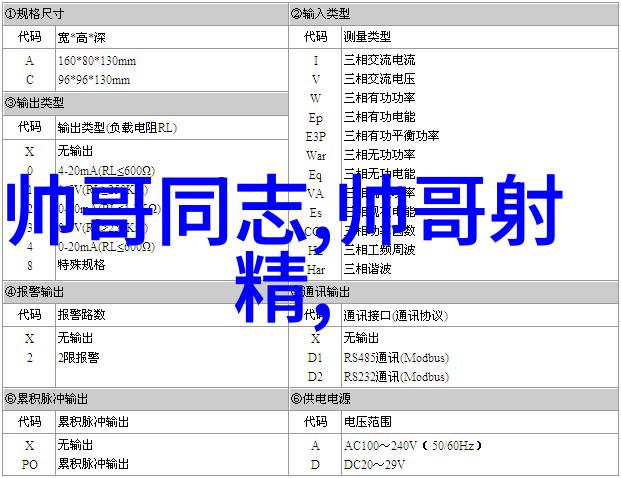Click the '96*96*130mm' size cell
The width and height of the screenshot is (621, 478).
pyautogui.click(x=94, y=80)
